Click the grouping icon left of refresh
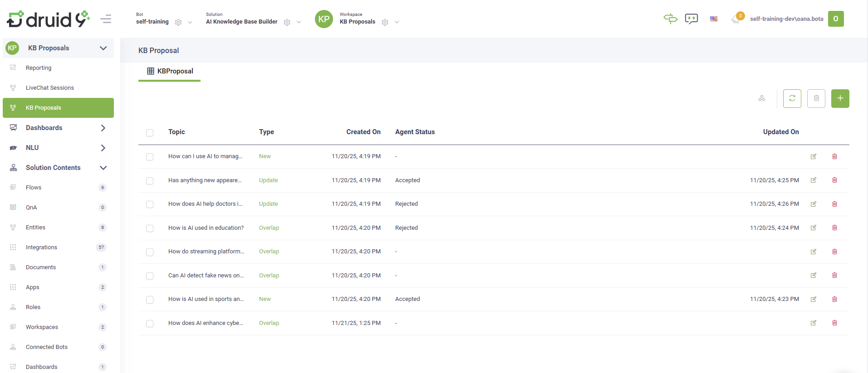868x373 pixels. coord(762,98)
